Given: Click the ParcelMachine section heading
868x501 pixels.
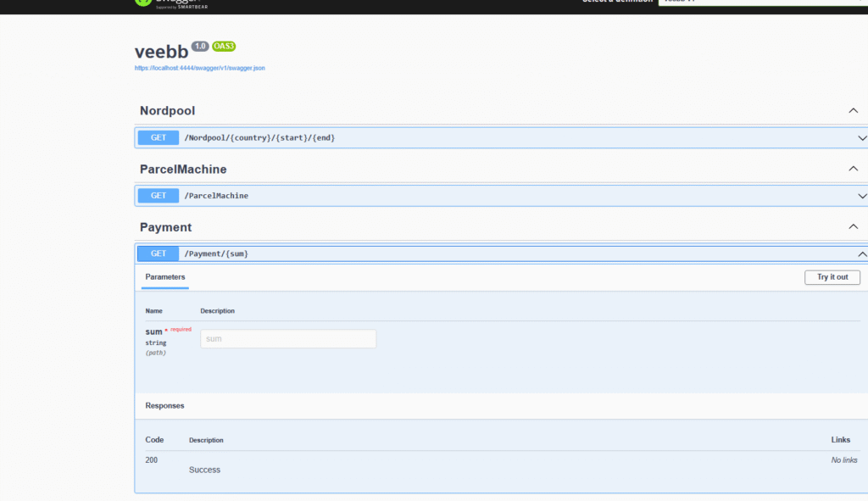Looking at the screenshot, I should tap(183, 170).
